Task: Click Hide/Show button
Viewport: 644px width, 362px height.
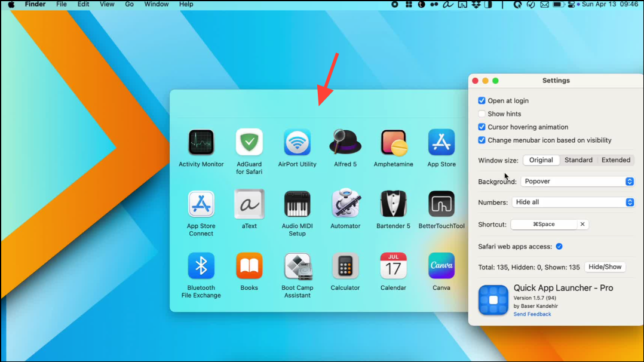Action: 605,267
